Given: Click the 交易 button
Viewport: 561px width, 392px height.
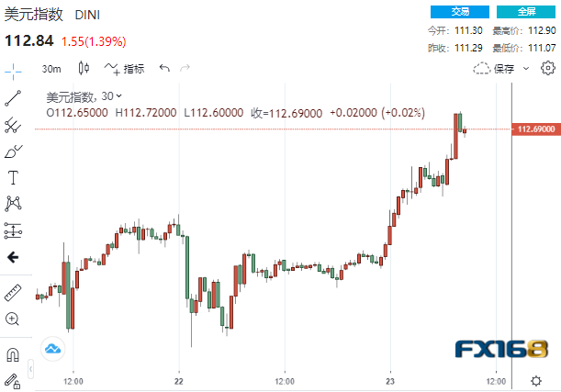Looking at the screenshot, I should tap(460, 12).
